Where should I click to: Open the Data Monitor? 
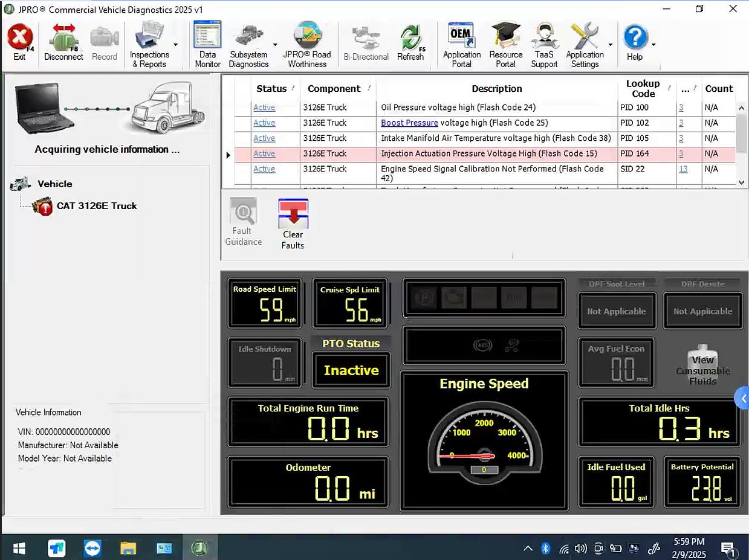click(x=207, y=41)
